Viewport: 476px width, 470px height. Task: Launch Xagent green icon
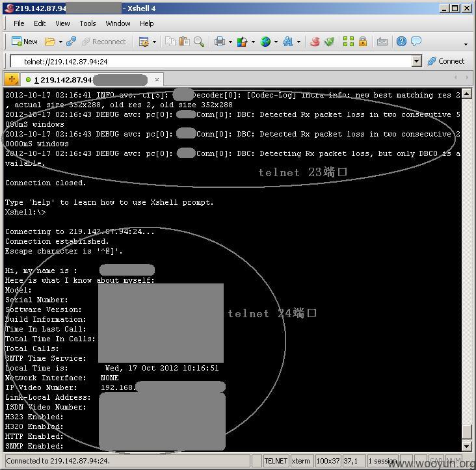pyautogui.click(x=330, y=42)
